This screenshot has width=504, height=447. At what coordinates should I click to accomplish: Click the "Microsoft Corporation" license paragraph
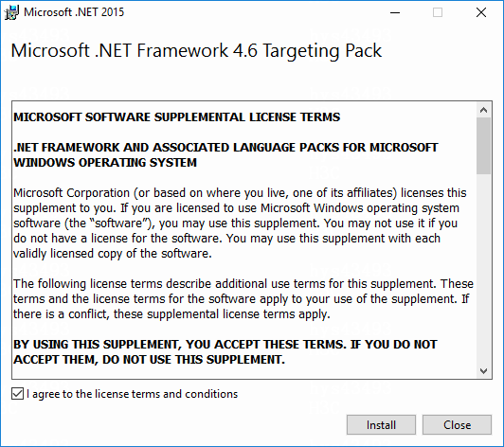[x=240, y=223]
